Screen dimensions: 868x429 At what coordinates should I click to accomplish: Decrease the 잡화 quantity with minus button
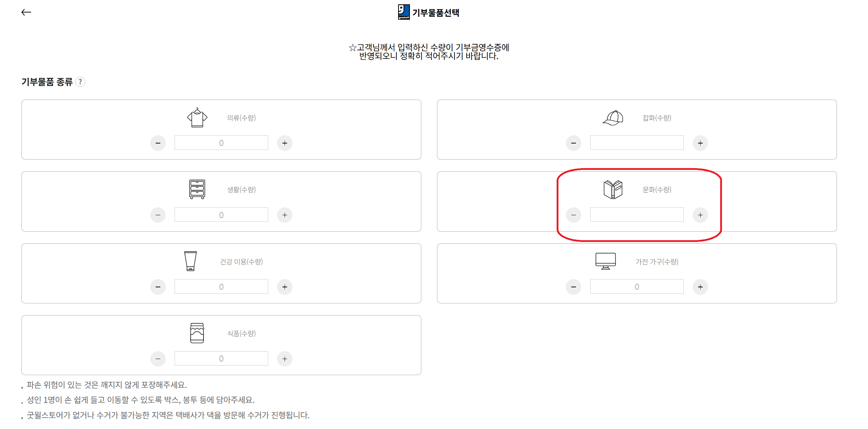[574, 143]
